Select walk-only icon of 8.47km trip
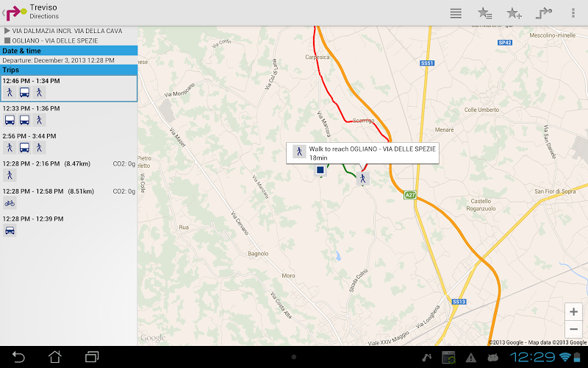This screenshot has width=588, height=368. [10, 175]
